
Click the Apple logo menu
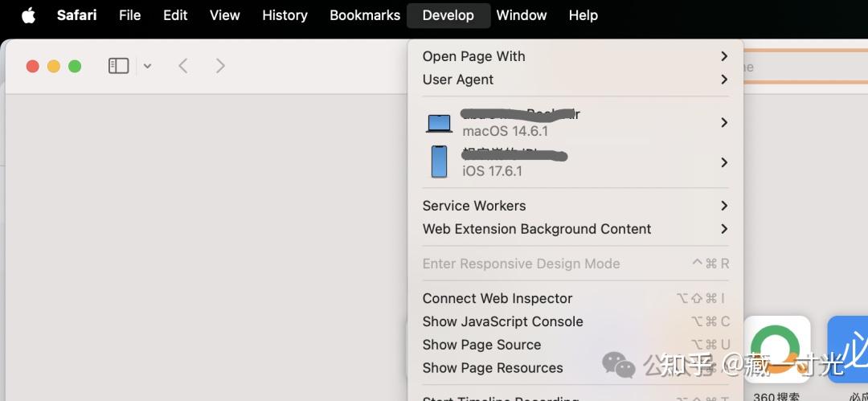point(28,15)
